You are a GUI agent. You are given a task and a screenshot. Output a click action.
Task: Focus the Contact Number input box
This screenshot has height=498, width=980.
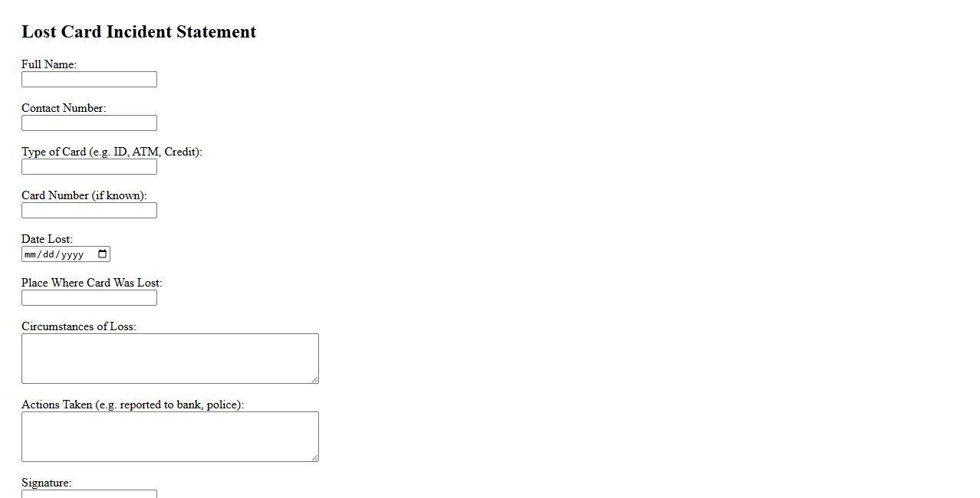(x=89, y=123)
